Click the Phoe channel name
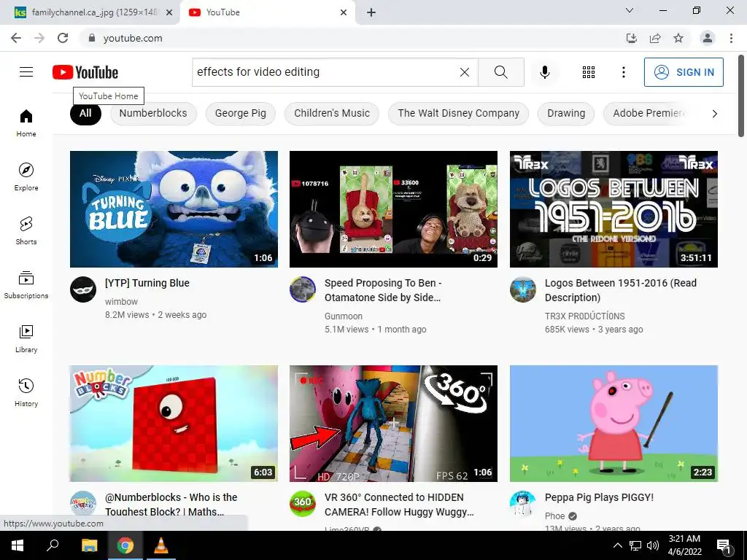Image resolution: width=747 pixels, height=560 pixels. (x=554, y=516)
